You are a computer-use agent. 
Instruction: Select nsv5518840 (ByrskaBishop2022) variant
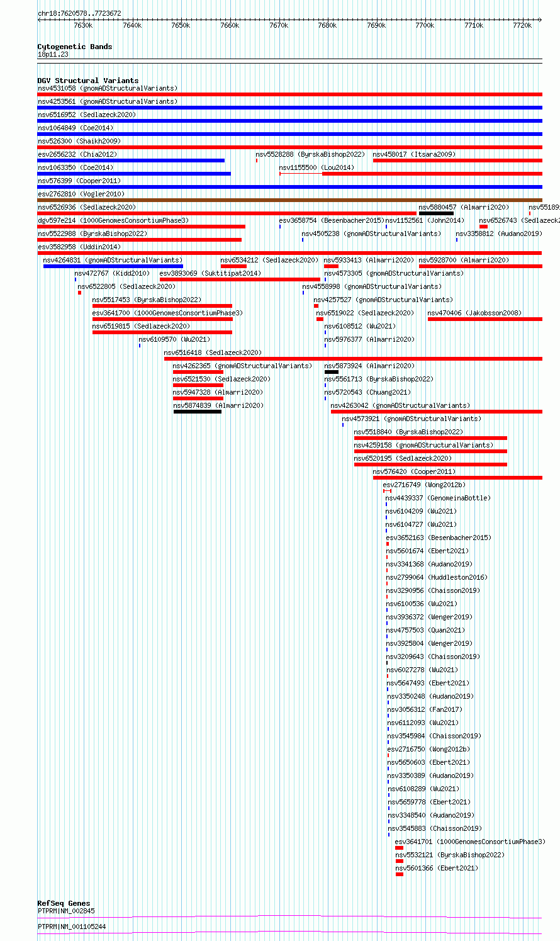click(408, 432)
